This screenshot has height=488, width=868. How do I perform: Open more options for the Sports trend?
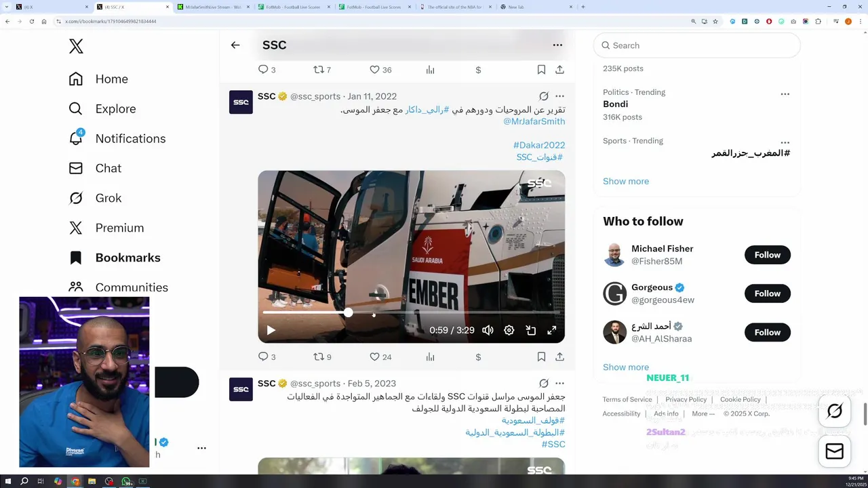(x=785, y=143)
